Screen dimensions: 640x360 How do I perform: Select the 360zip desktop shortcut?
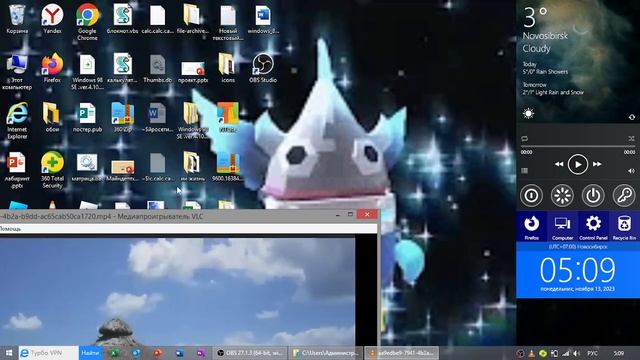122,118
